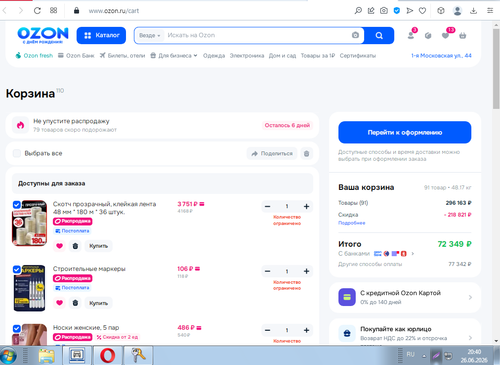The width and height of the screenshot is (500, 365).
Task: Click the blue search magnifier button
Action: tap(379, 35)
